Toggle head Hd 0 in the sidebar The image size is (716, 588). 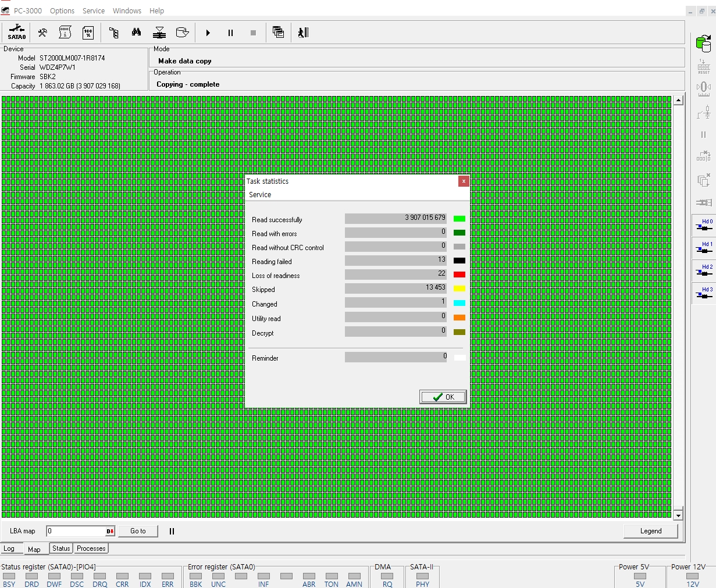[704, 226]
